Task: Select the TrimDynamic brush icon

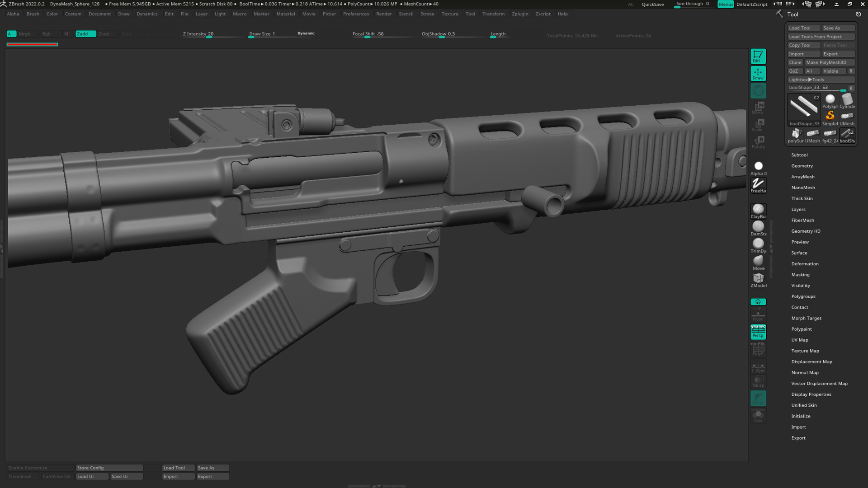Action: (x=758, y=244)
